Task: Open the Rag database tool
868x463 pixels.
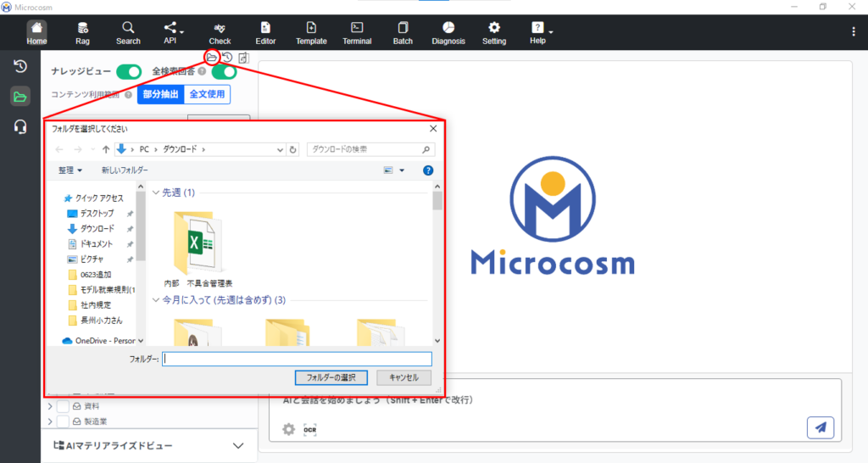Action: [x=82, y=33]
